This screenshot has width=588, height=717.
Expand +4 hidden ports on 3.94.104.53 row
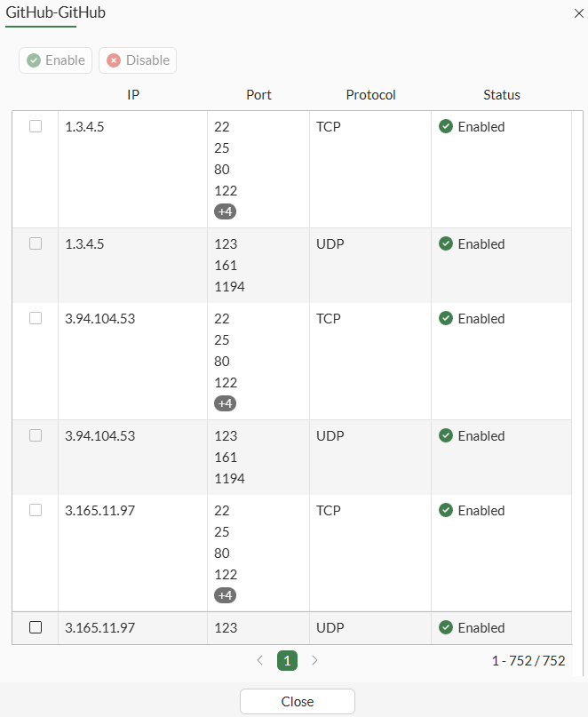(x=225, y=403)
